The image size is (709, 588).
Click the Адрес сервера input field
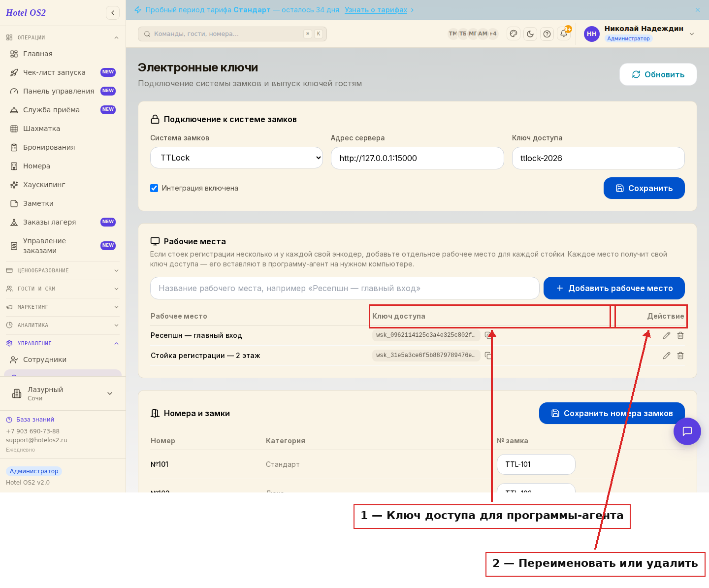[418, 158]
